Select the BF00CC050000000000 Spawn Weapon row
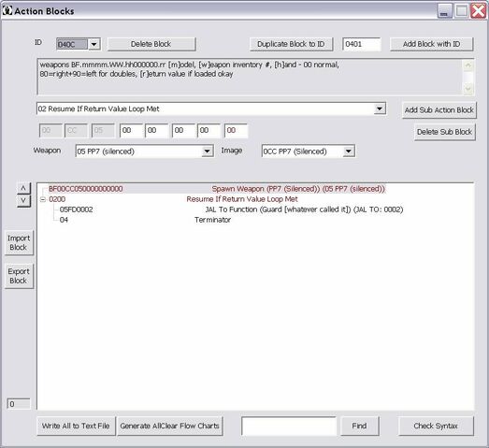Image resolution: width=489 pixels, height=448 pixels. coord(217,189)
